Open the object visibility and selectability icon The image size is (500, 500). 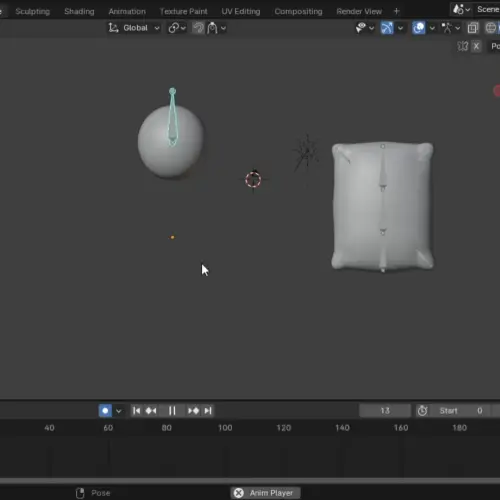(361, 28)
